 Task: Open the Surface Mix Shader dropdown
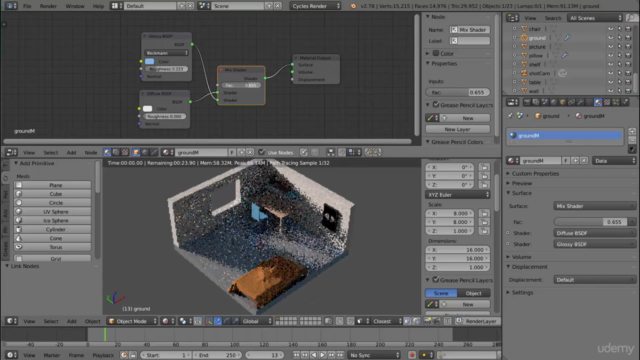594,206
